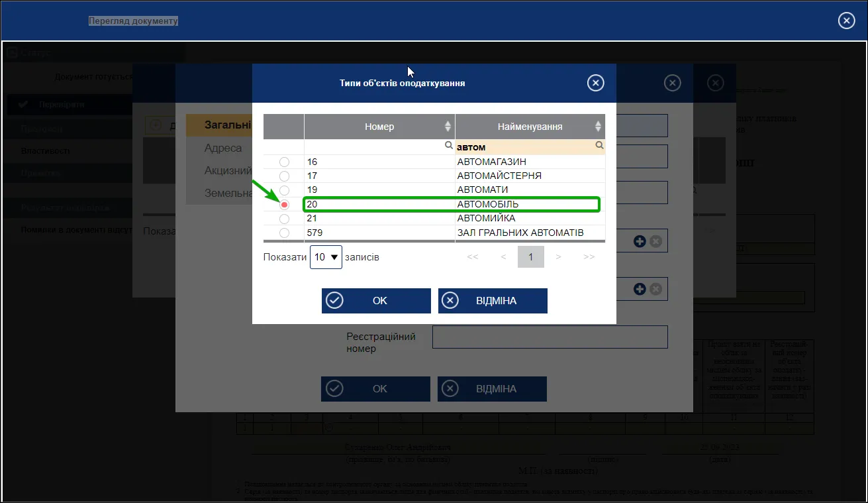Viewport: 868px width, 503px height.
Task: Close the Перегляд документу window
Action: click(x=847, y=21)
